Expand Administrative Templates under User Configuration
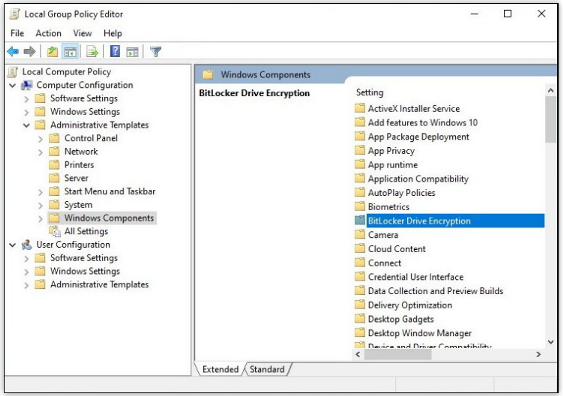The height and width of the screenshot is (396, 563). [x=26, y=285]
